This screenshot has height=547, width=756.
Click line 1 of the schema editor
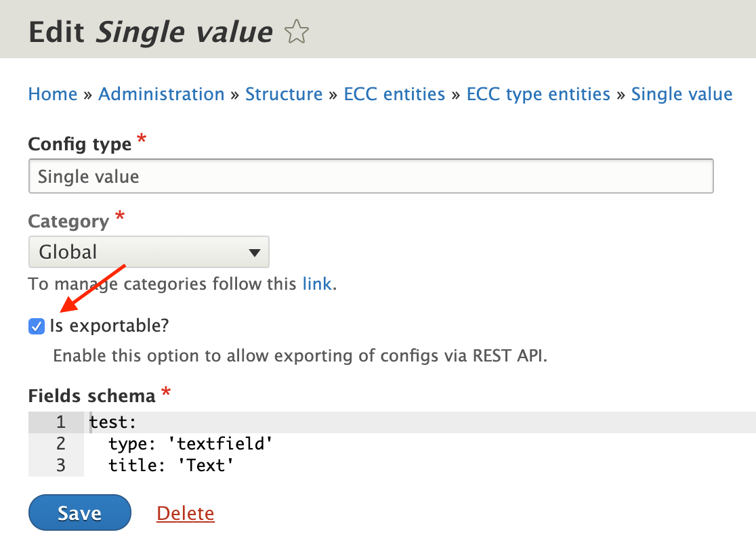pos(203,422)
